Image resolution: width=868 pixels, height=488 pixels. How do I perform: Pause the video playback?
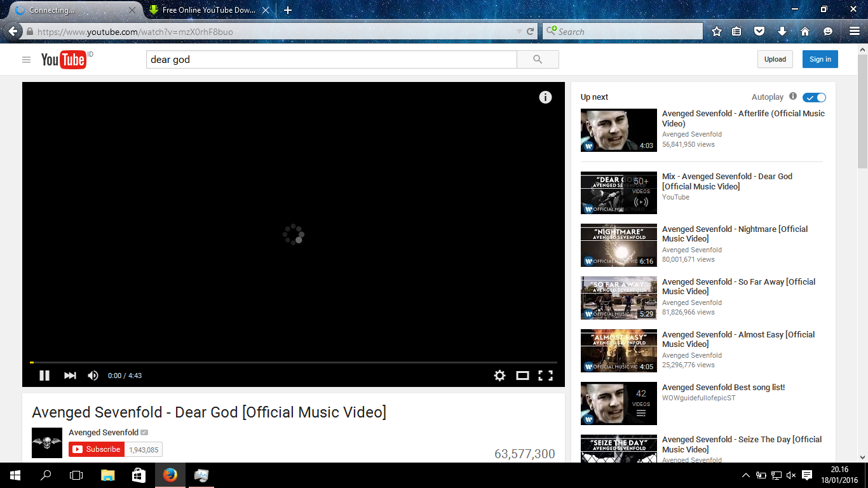(x=44, y=376)
